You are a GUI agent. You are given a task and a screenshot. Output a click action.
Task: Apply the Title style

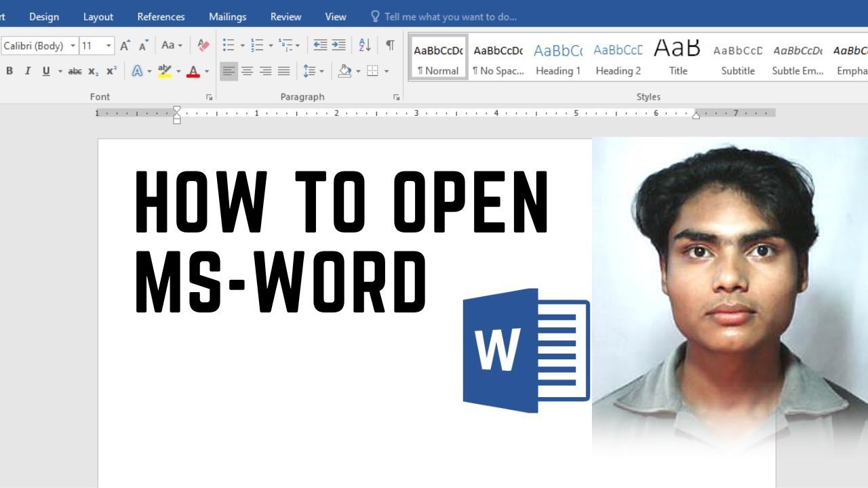[677, 58]
